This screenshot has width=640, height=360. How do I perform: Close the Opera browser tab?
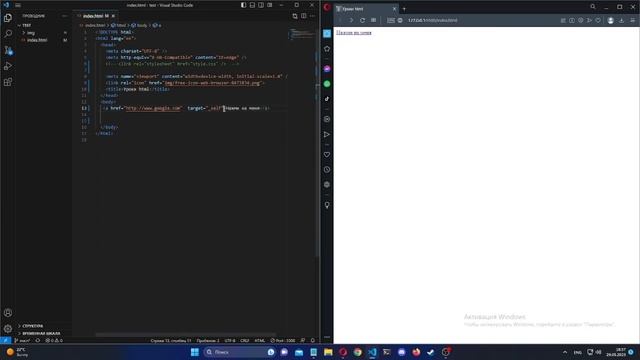(x=394, y=9)
